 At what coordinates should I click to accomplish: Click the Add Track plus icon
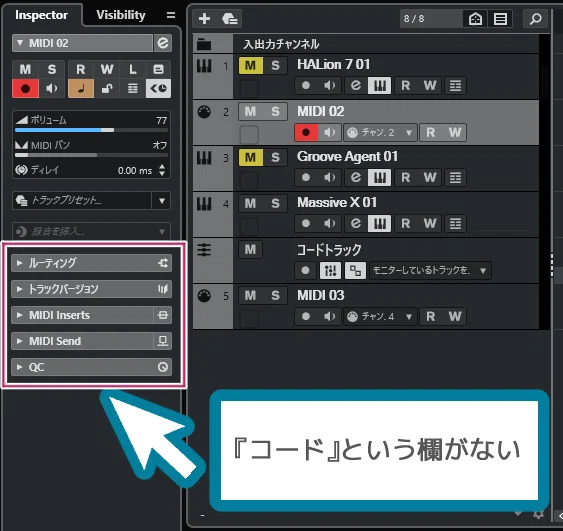tap(204, 18)
